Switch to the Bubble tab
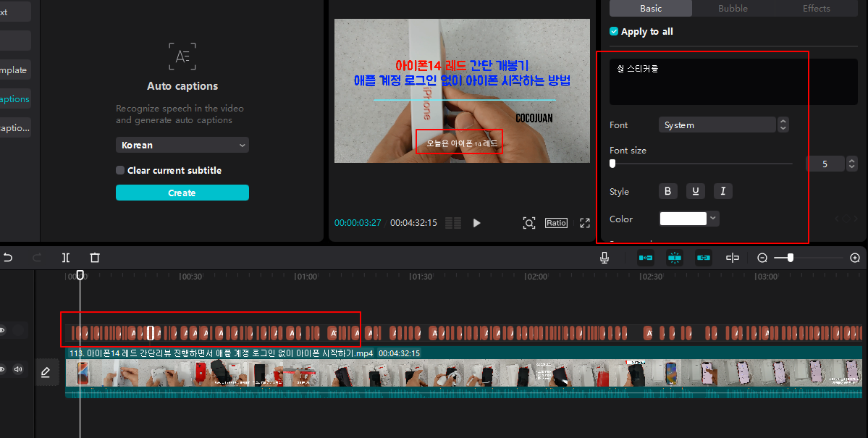This screenshot has height=438, width=868. click(733, 8)
